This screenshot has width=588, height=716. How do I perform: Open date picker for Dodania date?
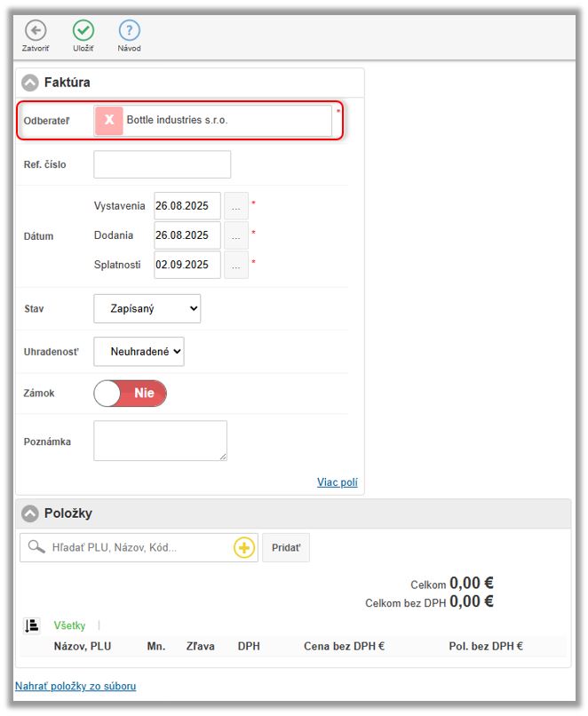[x=236, y=235]
